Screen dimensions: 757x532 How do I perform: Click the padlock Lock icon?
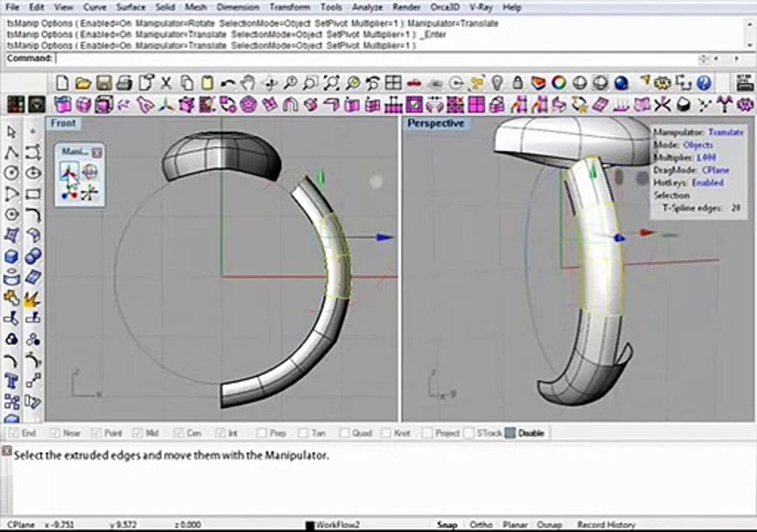click(517, 83)
